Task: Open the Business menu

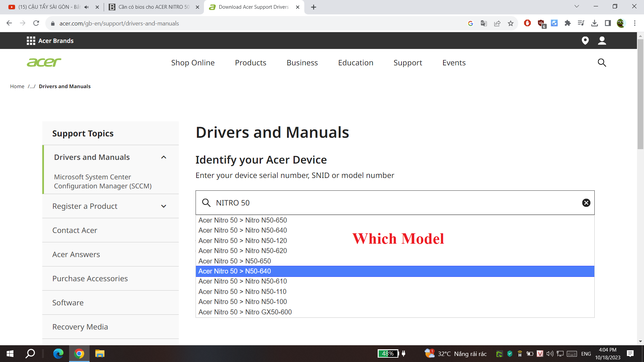Action: (x=302, y=63)
